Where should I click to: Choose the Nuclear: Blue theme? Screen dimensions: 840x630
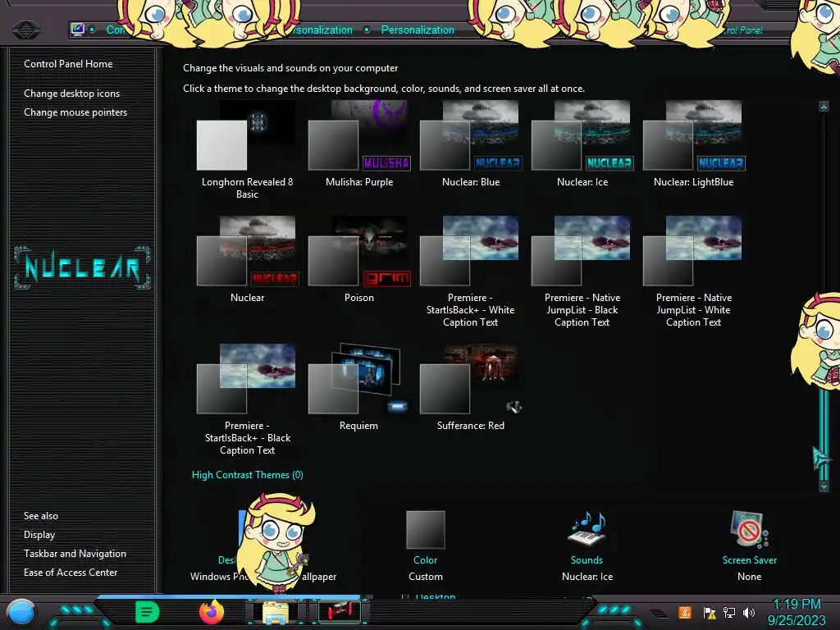[x=470, y=144]
